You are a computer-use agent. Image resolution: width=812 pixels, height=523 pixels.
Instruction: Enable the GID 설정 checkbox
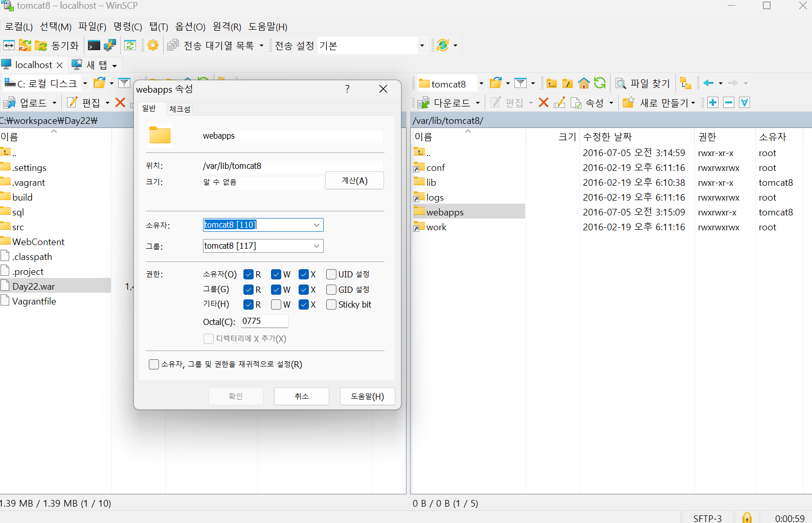tap(331, 290)
